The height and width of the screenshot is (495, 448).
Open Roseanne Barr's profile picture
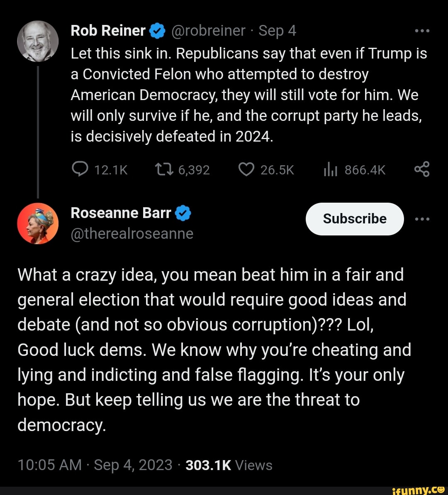[x=38, y=223]
